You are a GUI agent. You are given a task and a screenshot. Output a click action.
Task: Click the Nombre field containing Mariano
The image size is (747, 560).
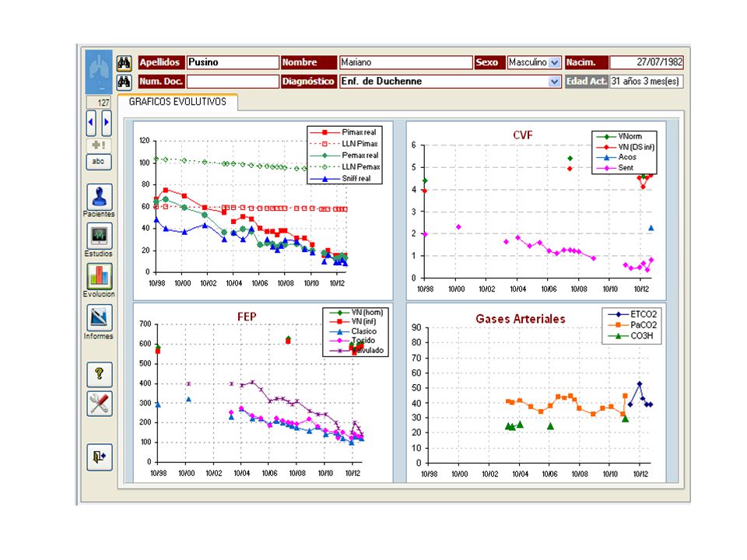click(406, 62)
